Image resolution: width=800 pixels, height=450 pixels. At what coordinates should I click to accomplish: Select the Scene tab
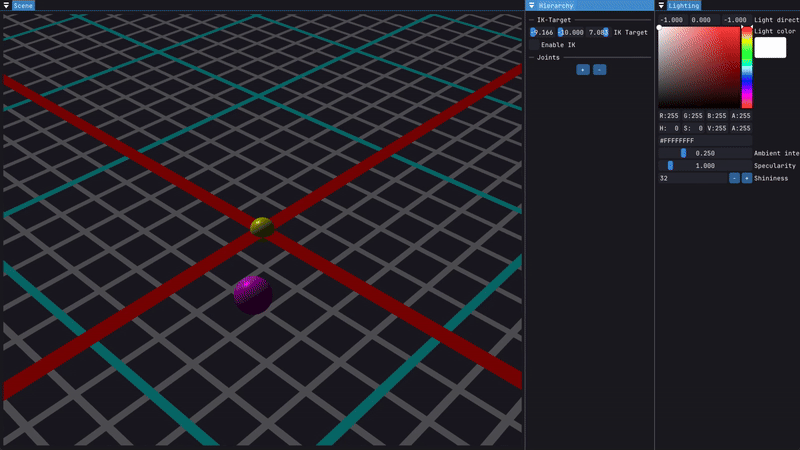[x=23, y=6]
